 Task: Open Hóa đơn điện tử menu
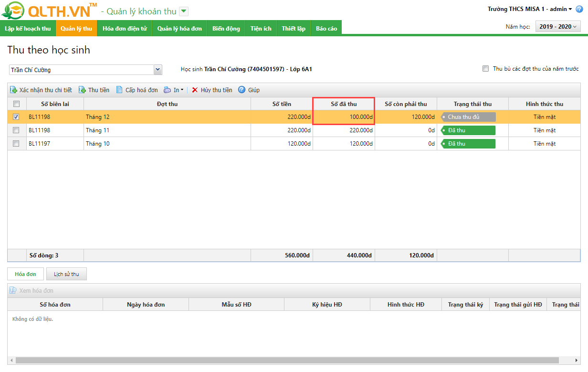(125, 29)
